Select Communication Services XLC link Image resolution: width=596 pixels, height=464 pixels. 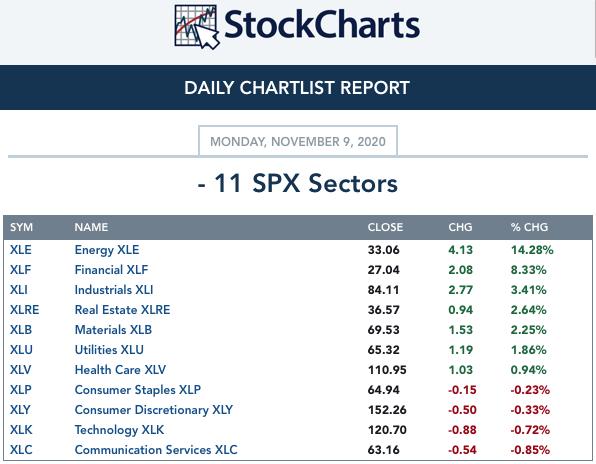(156, 450)
